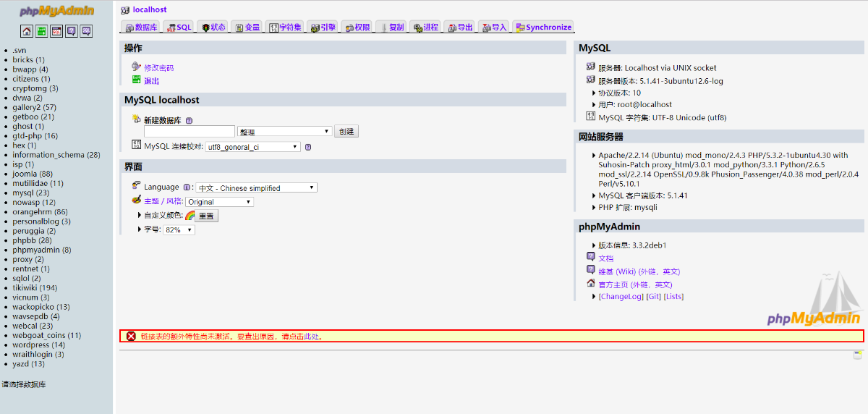This screenshot has height=414, width=868.
Task: Select the mysql database
Action: pyautogui.click(x=23, y=193)
